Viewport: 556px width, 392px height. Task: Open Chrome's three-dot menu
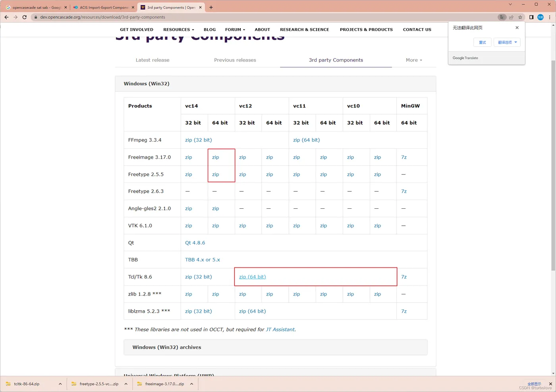click(550, 17)
